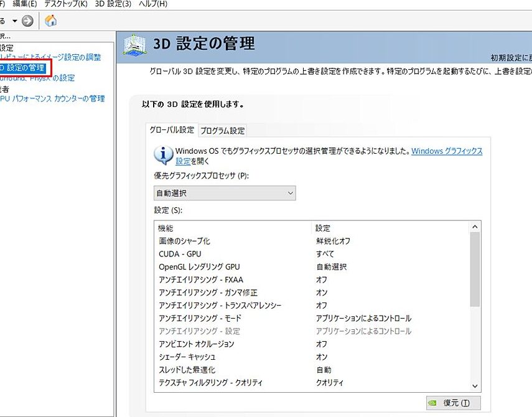Select the CUDA - GPU row

[312, 254]
